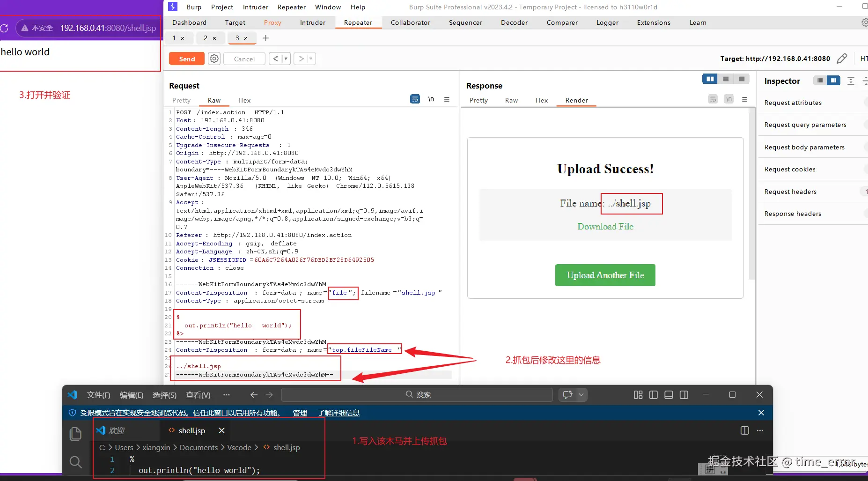Open the Download File link
Viewport: 868px width, 481px height.
click(605, 226)
